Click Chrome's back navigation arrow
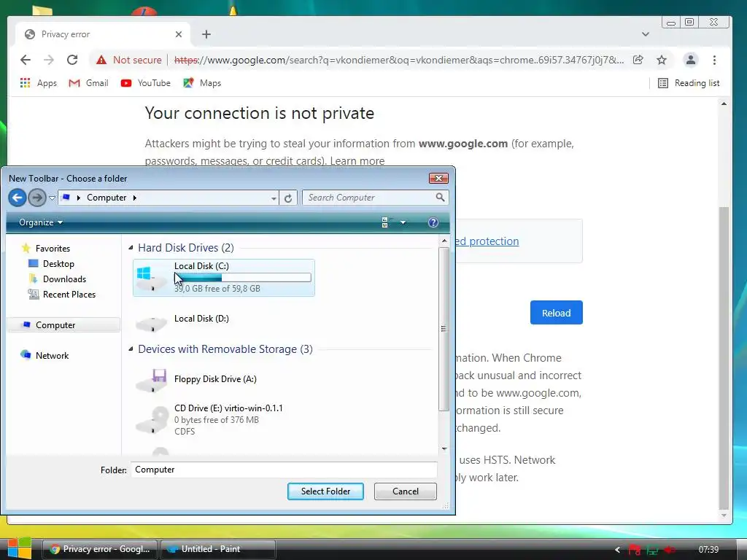 pyautogui.click(x=26, y=60)
